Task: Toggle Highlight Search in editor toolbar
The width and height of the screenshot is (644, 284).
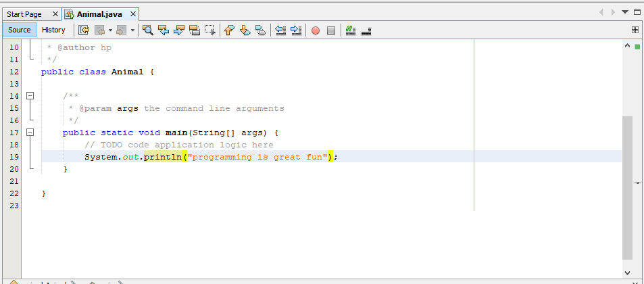Action: coord(195,30)
